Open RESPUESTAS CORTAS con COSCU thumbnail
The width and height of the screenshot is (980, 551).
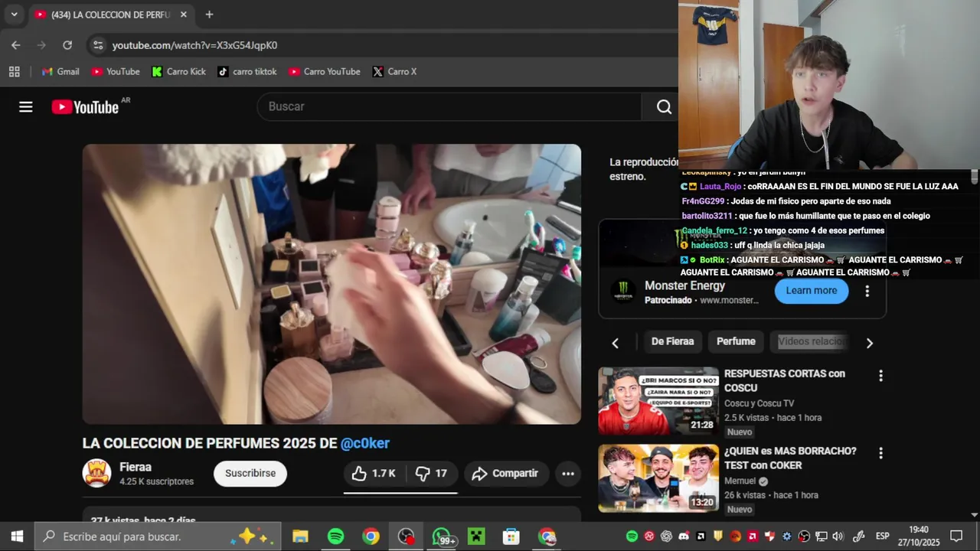[658, 401]
